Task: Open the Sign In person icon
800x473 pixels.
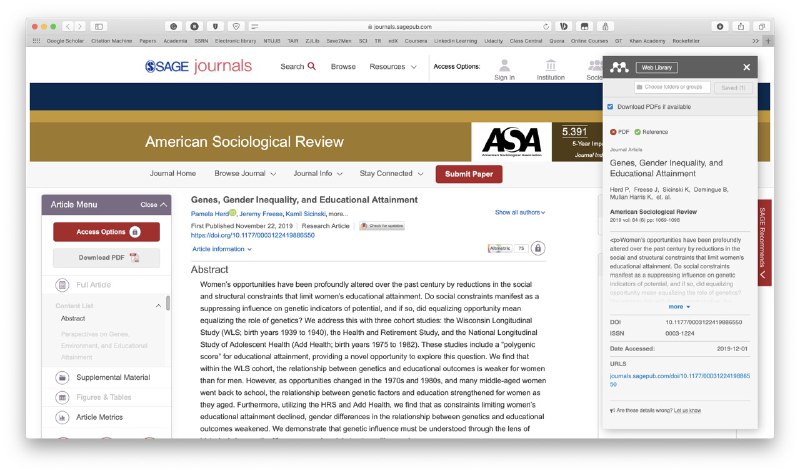Action: 504,65
